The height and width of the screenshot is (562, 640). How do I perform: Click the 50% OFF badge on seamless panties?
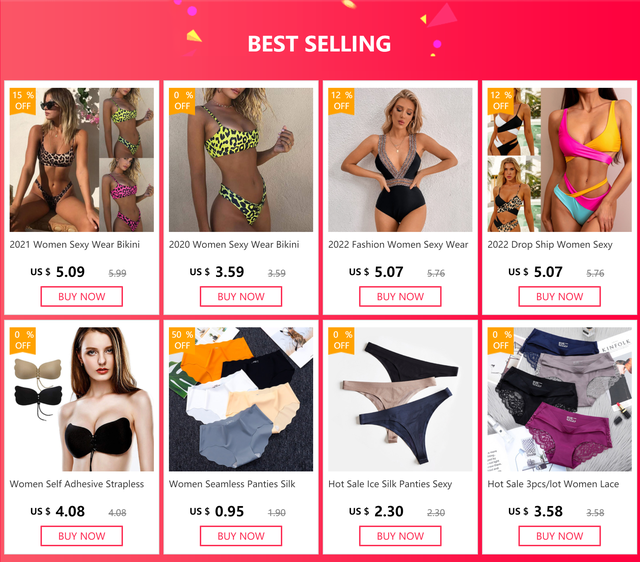[182, 340]
